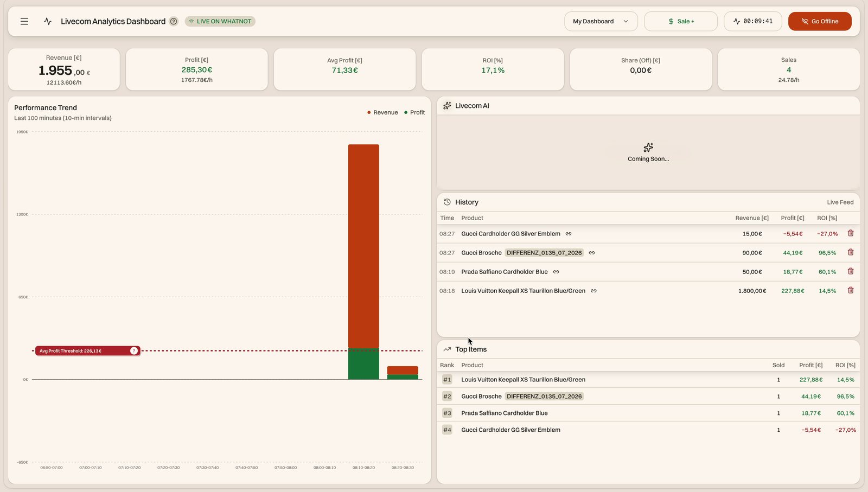Delete the Gucci Brosche history entry
The width and height of the screenshot is (868, 492).
tap(851, 252)
